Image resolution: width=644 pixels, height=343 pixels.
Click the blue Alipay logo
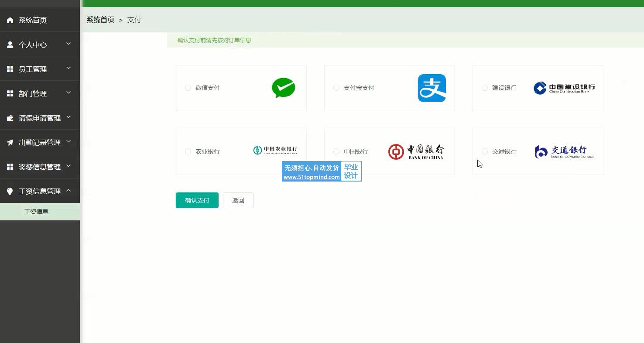(432, 88)
